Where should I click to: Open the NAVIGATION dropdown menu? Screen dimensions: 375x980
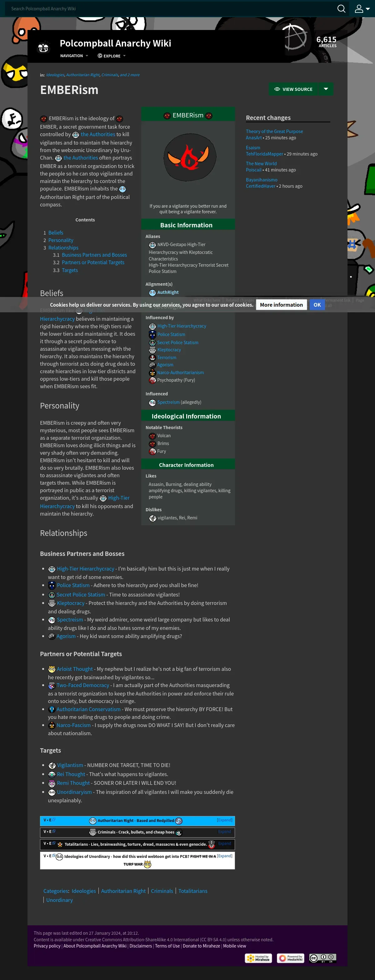[74, 56]
